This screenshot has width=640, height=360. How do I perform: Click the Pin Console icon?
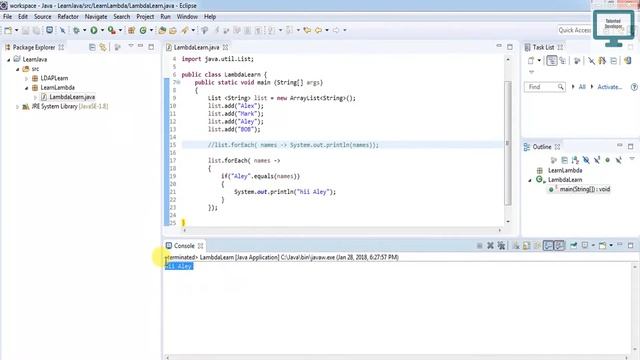(573, 245)
